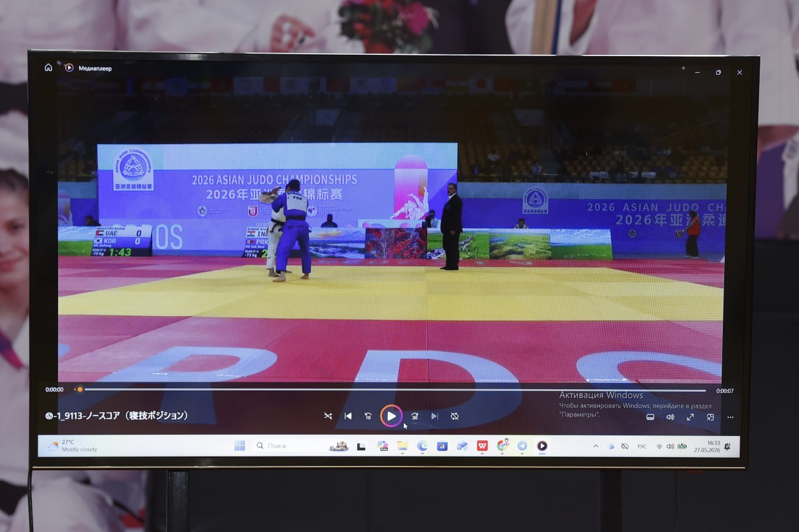Screen dimensions: 799x532
Task: Click the video playback area
Action: click(x=391, y=231)
